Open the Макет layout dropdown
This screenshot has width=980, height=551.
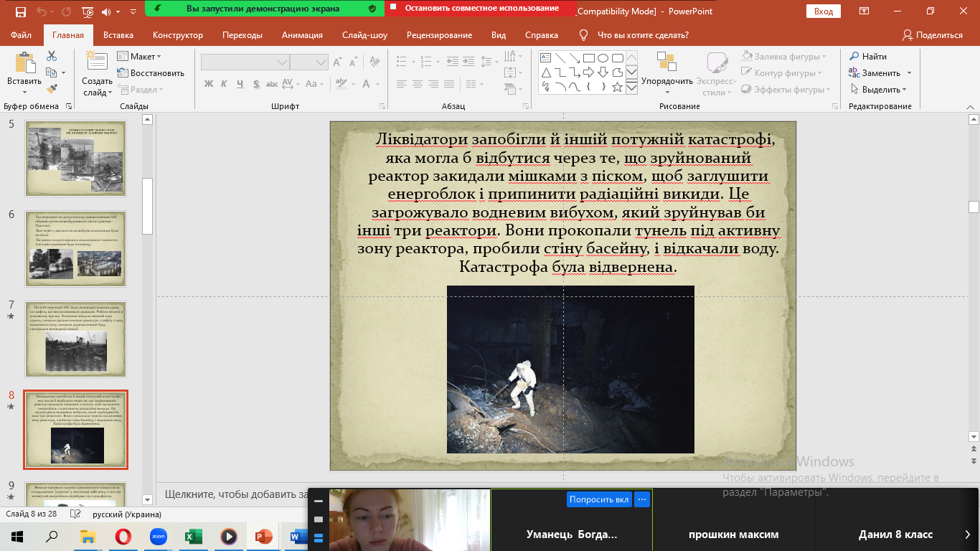pyautogui.click(x=140, y=56)
